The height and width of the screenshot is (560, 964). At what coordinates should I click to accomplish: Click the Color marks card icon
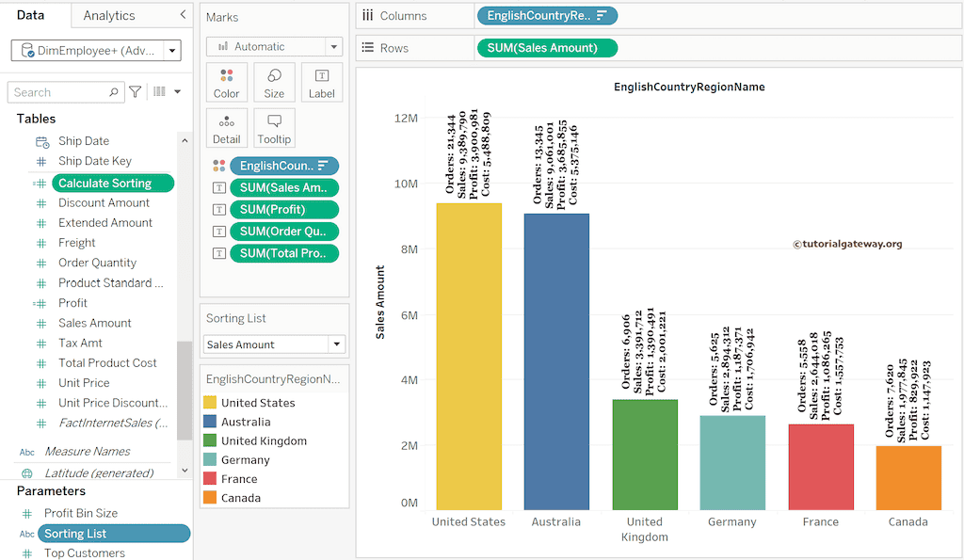(226, 82)
